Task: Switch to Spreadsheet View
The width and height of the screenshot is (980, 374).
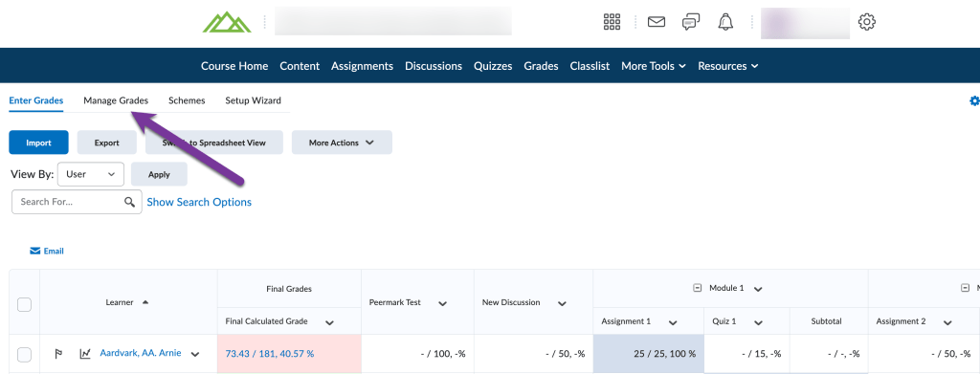Action: coord(214,143)
